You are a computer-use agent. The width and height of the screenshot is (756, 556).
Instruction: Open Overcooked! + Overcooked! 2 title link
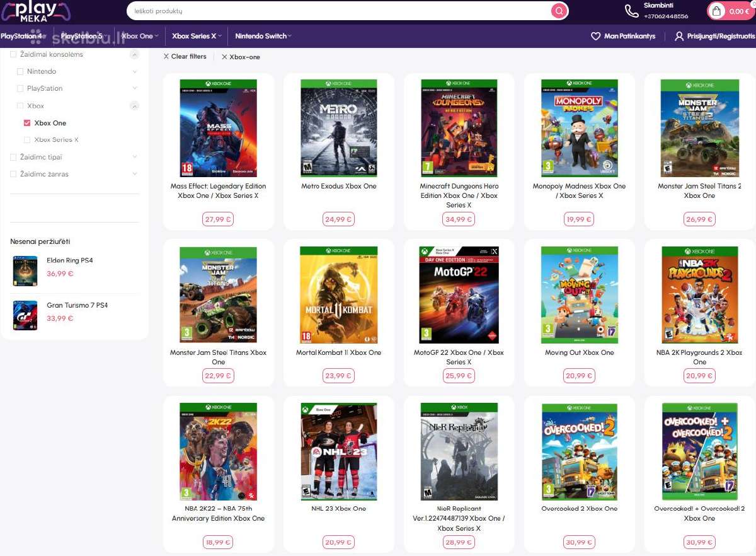tap(699, 514)
